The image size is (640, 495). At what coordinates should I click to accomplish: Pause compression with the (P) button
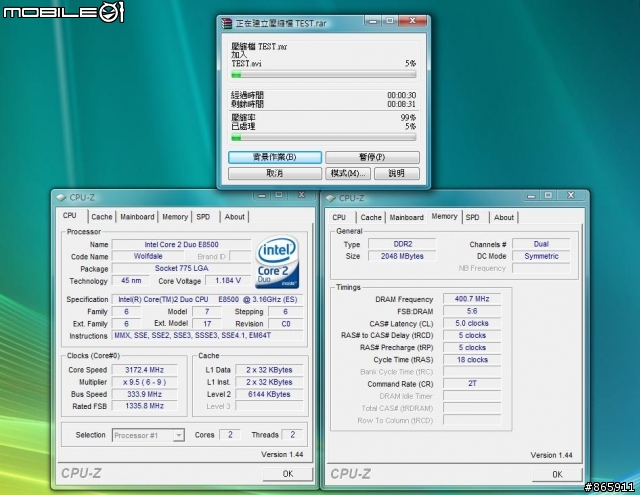(372, 157)
